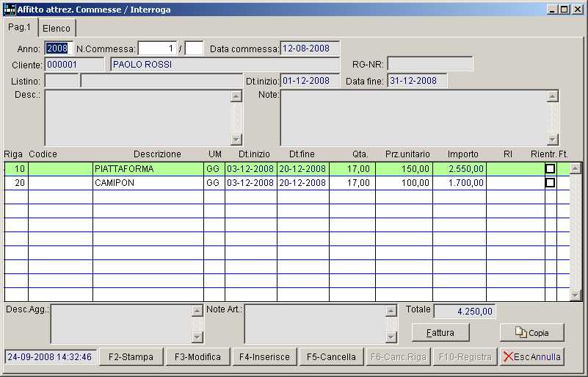Click the Listino code field
588x377 pixels.
point(62,81)
